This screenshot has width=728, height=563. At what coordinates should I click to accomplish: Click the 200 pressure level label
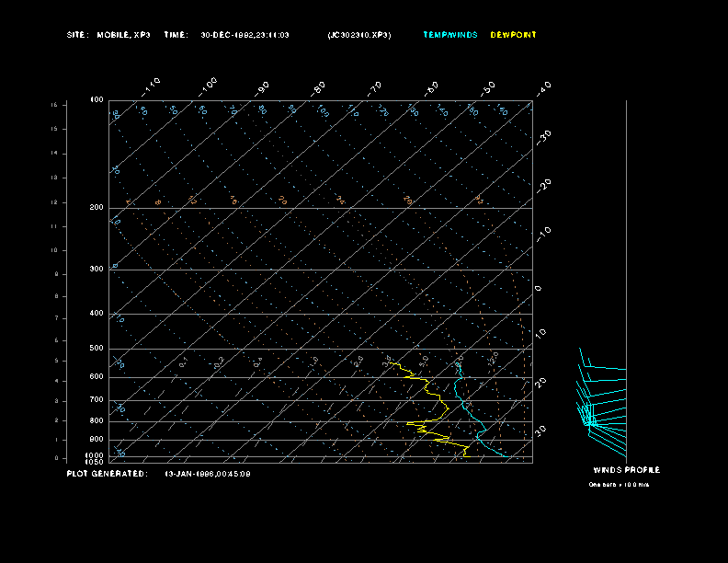97,208
